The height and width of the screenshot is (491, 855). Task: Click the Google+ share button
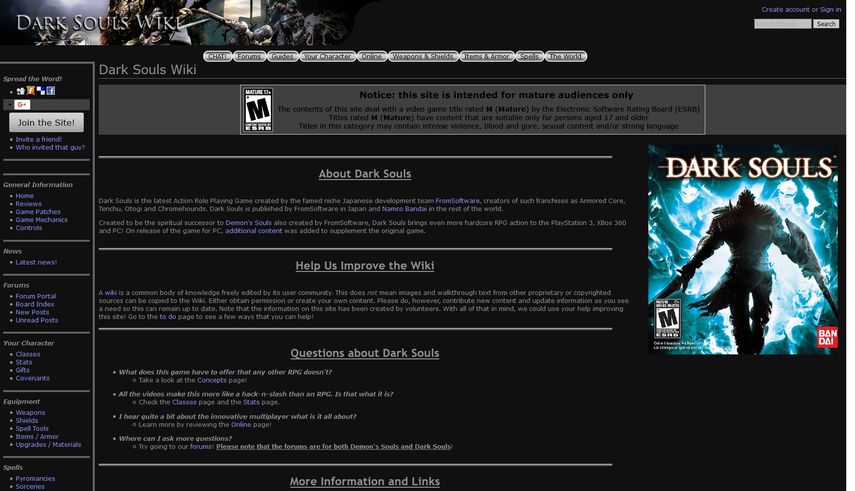22,105
